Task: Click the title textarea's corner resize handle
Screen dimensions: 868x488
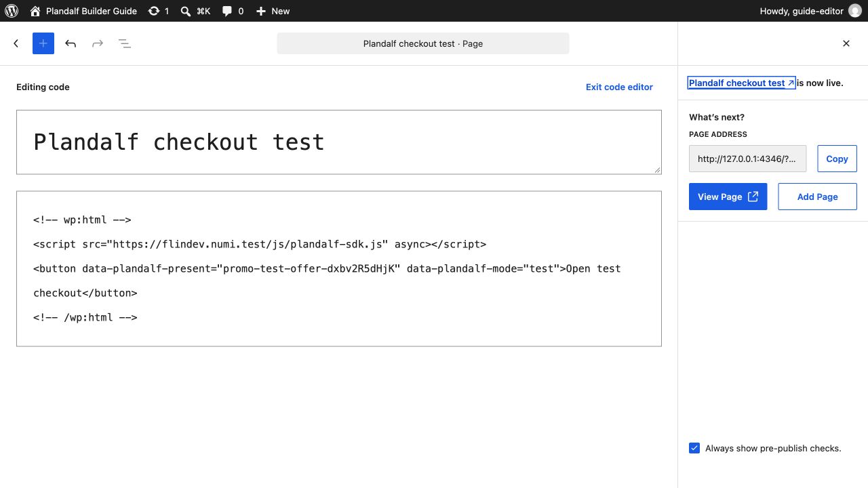Action: 657,170
